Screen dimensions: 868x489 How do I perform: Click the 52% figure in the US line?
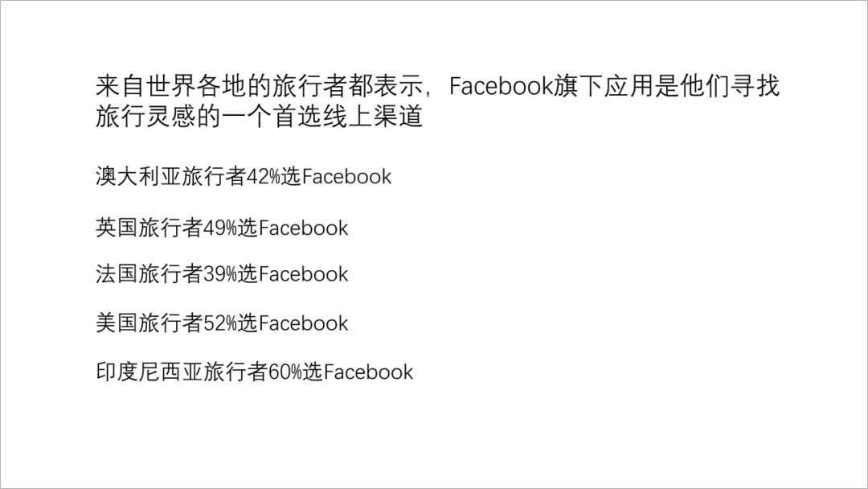tap(219, 323)
